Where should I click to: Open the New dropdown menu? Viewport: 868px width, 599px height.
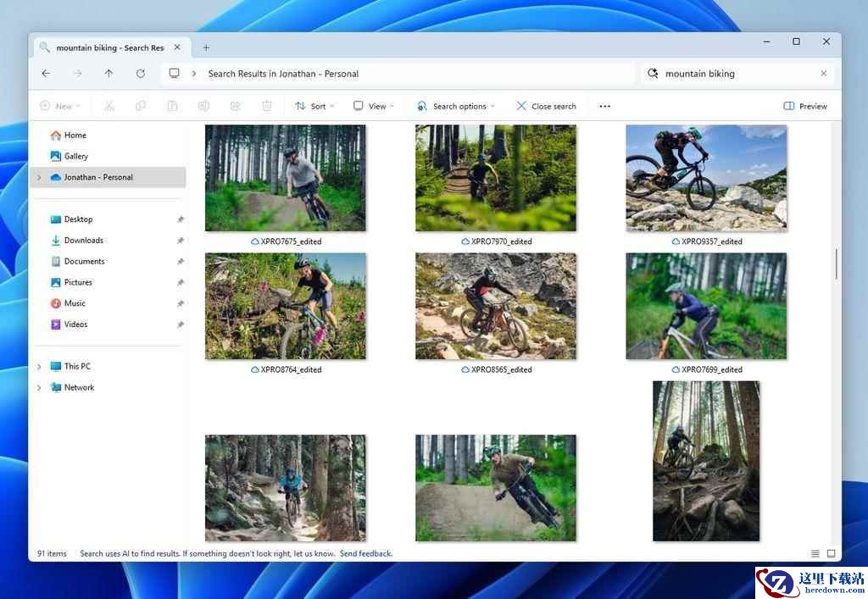pyautogui.click(x=60, y=106)
